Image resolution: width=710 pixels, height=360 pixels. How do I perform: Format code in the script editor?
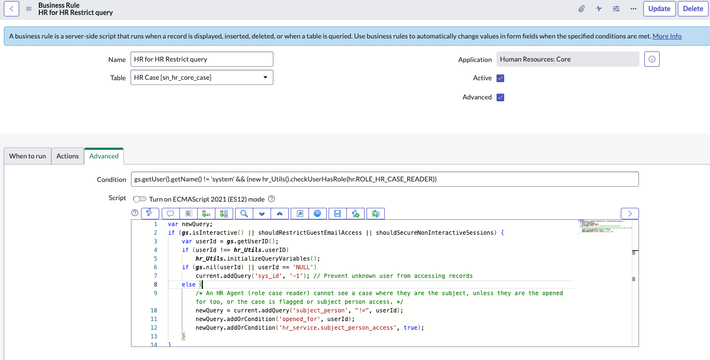pyautogui.click(x=188, y=213)
